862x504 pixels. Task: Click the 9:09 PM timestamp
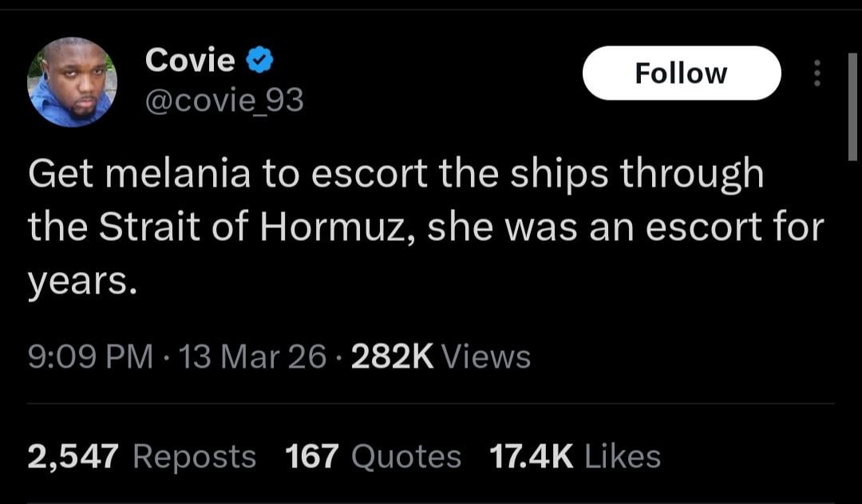pos(90,356)
